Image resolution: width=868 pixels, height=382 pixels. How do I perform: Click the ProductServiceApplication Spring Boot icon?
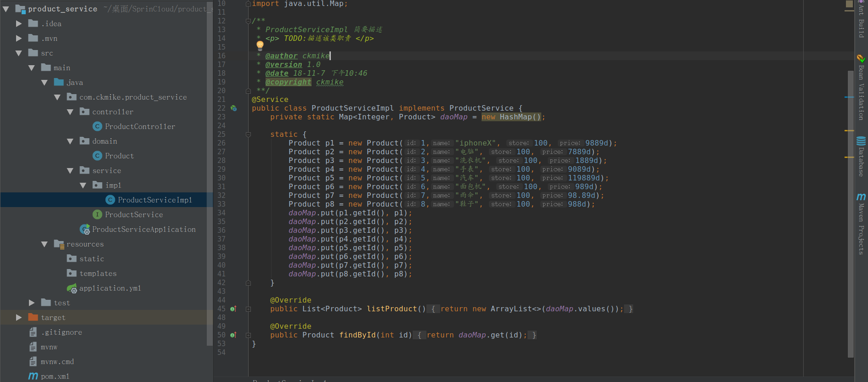pyautogui.click(x=85, y=229)
